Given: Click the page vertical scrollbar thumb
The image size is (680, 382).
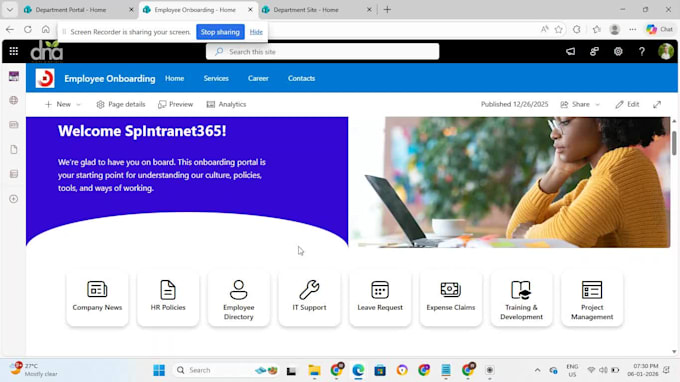Looking at the screenshot, I should pos(674,142).
